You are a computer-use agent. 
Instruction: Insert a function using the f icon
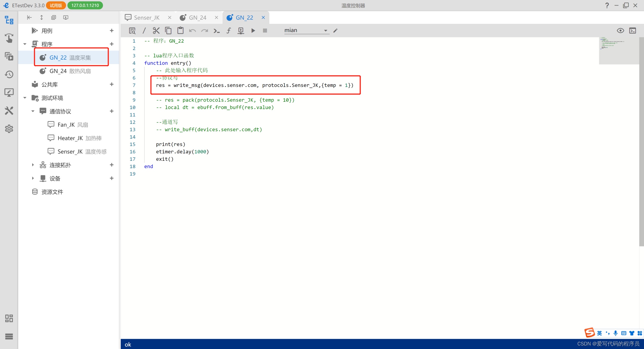[x=228, y=30]
